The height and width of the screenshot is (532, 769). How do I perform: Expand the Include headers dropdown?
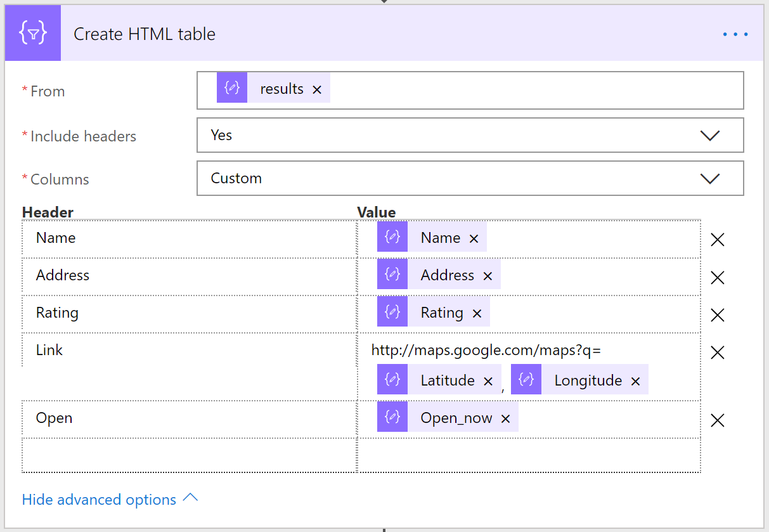(709, 135)
